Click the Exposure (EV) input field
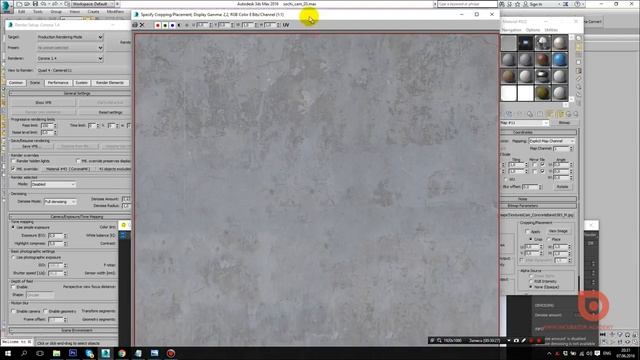This screenshot has height=360, width=640. point(56,236)
